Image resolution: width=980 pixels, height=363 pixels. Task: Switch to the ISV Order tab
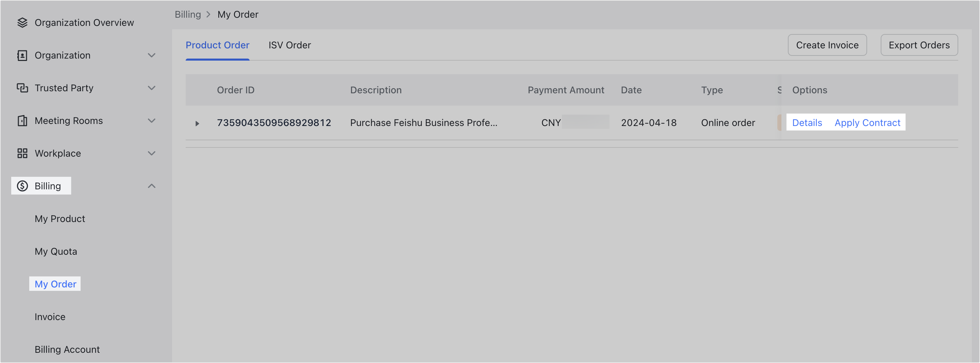[289, 45]
